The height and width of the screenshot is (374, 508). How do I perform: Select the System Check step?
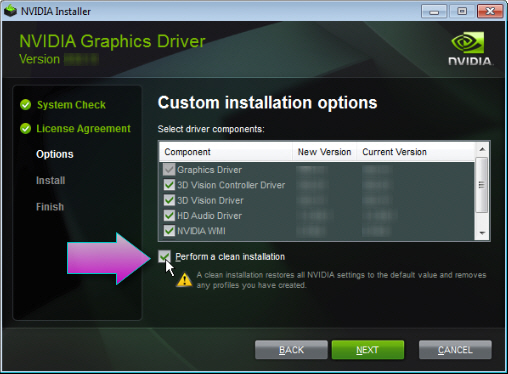coord(71,105)
